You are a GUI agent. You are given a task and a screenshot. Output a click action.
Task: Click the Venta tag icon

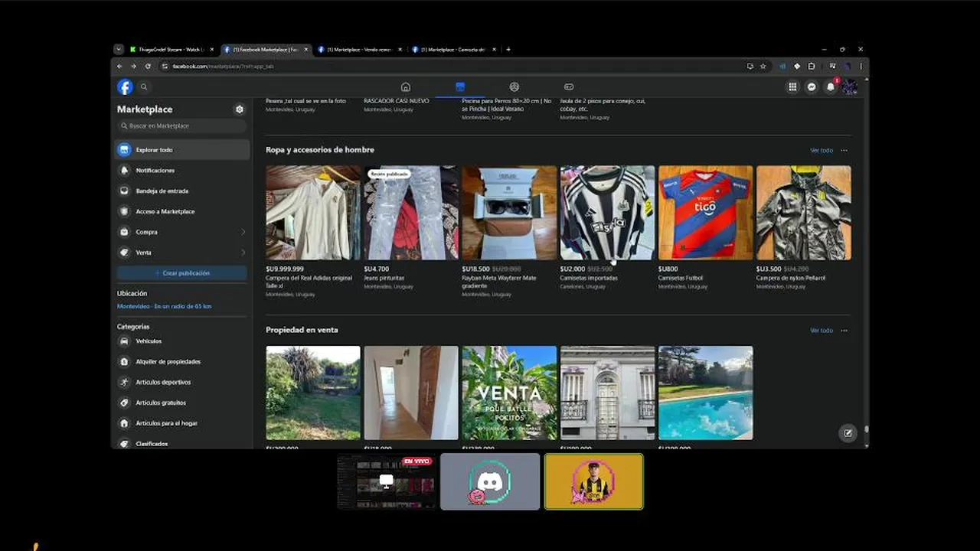[125, 253]
